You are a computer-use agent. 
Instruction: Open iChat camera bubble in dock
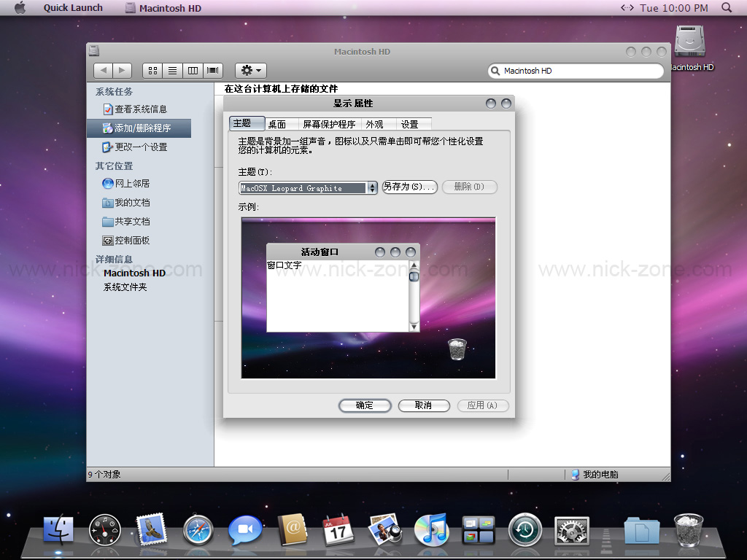pos(245,529)
